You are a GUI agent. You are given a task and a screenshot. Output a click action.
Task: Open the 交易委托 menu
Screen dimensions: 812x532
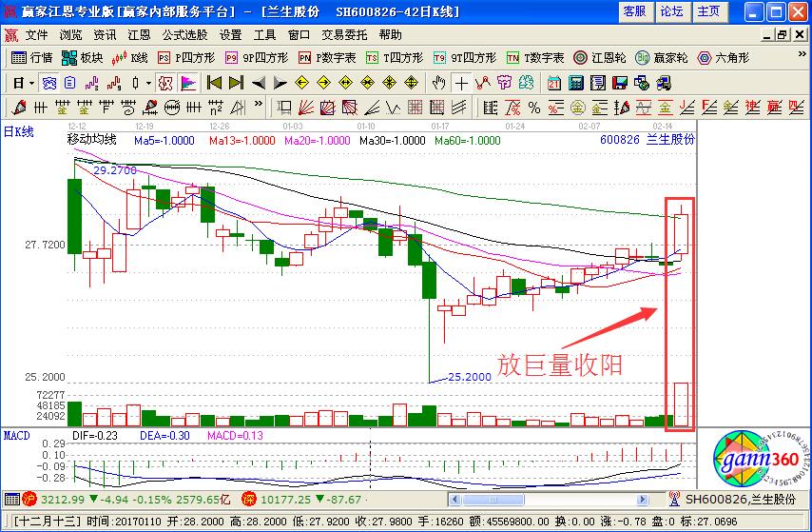[343, 34]
